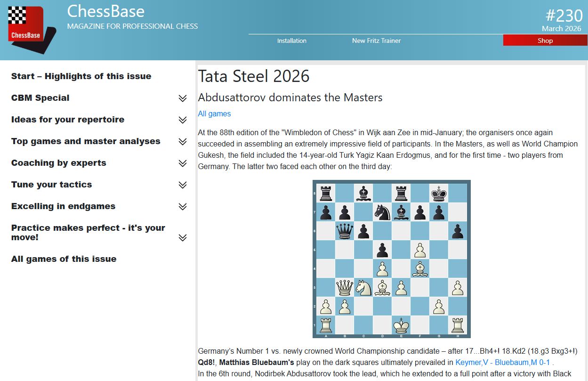Image resolution: width=588 pixels, height=381 pixels.
Task: Click the black knight on d7
Action: coord(382,212)
